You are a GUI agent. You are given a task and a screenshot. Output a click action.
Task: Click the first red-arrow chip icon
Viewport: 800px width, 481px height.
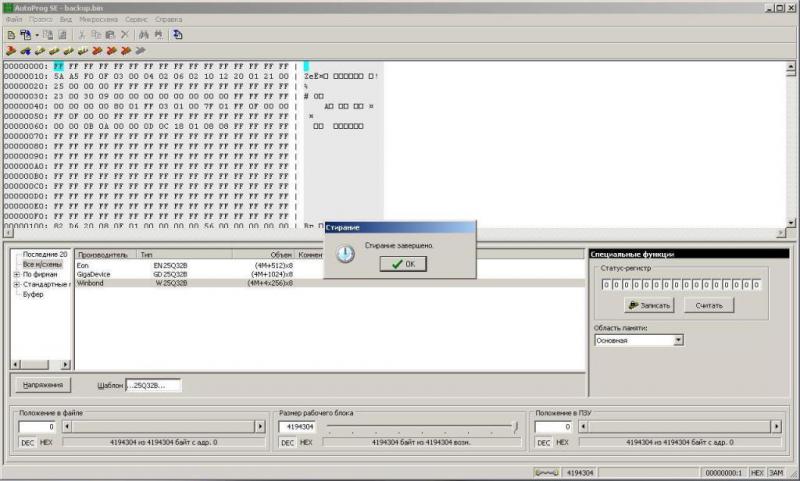point(11,50)
